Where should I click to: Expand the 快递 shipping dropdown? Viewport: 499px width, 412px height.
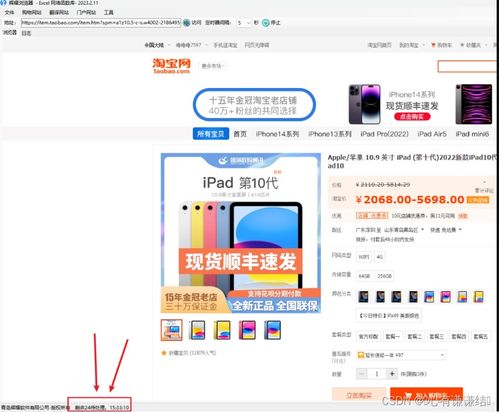pos(446,230)
